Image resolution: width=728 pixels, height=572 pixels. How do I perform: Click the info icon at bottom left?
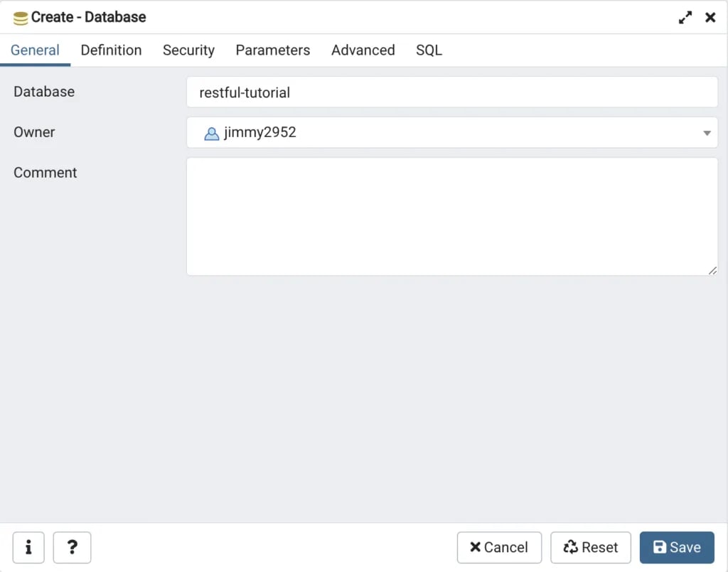pyautogui.click(x=28, y=547)
